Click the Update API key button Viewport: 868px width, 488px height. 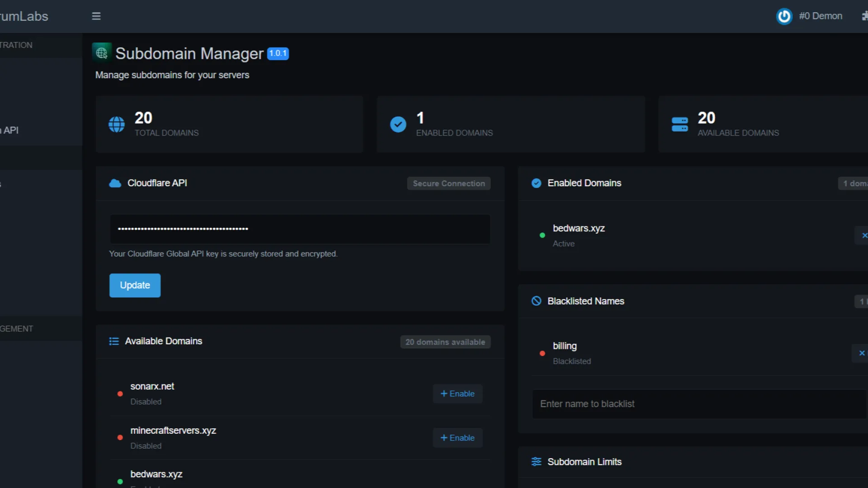tap(135, 285)
